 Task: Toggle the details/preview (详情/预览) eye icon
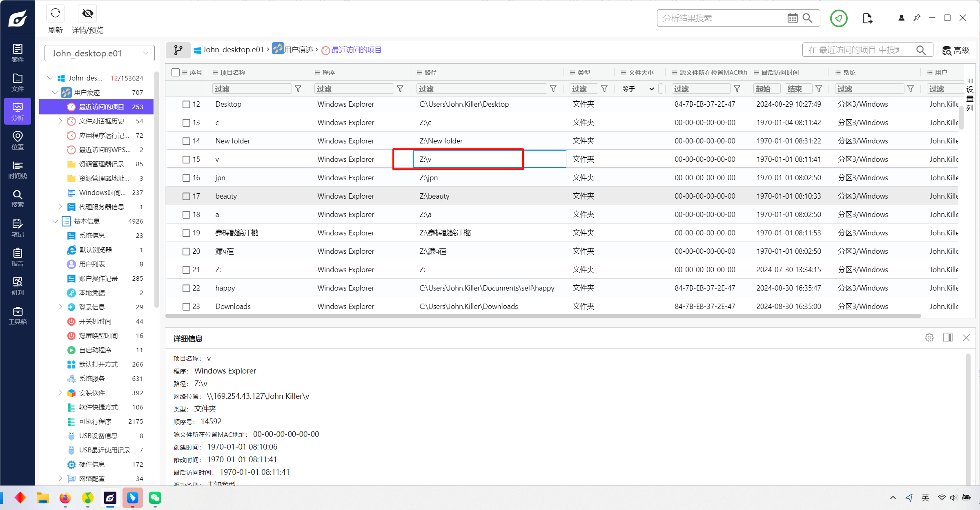coord(87,14)
